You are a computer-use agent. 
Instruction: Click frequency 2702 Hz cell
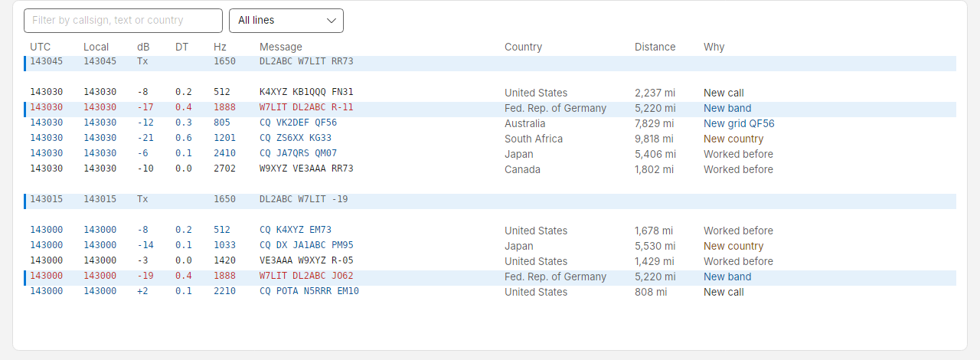(x=224, y=169)
